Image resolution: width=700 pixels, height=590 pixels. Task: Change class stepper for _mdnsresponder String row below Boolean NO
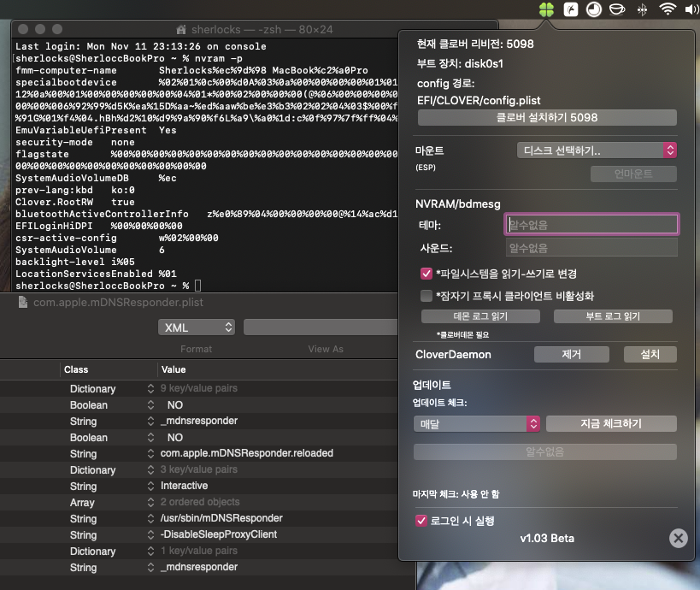coord(150,422)
